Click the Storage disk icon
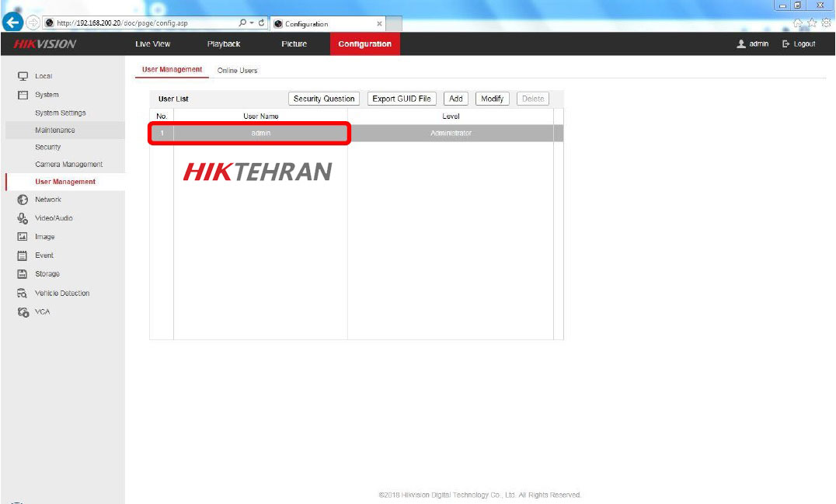 point(23,274)
